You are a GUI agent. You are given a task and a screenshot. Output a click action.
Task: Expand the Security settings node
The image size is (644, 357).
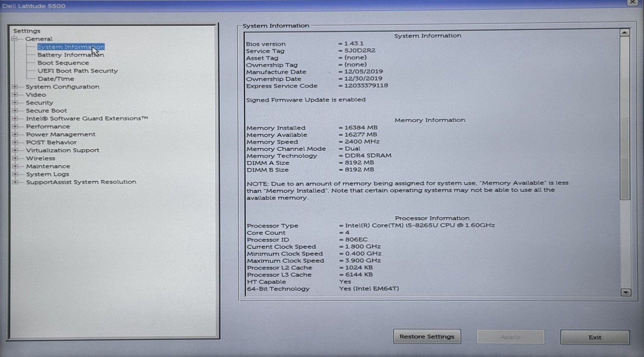click(x=15, y=103)
